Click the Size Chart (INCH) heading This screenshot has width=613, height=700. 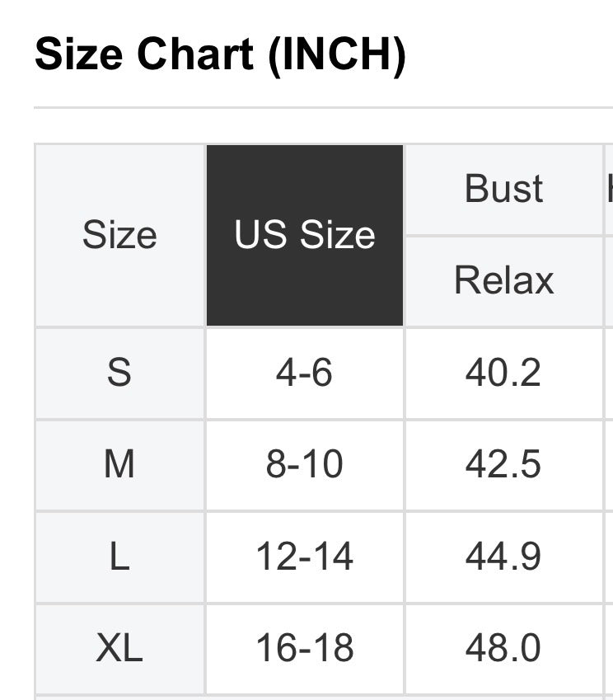tap(220, 54)
